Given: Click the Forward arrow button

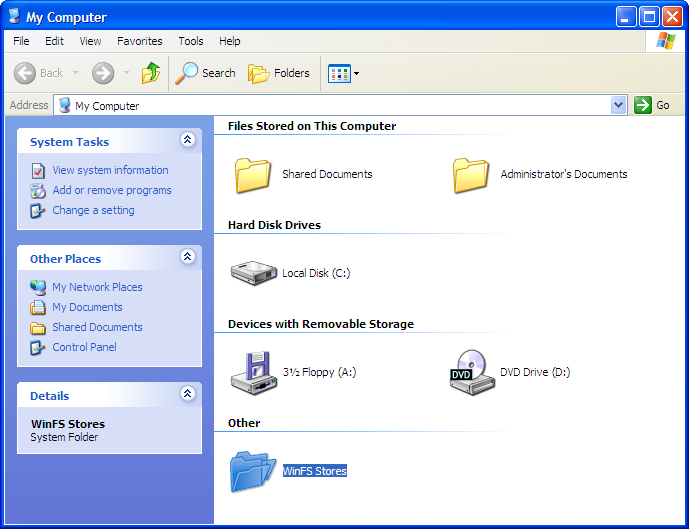Looking at the screenshot, I should (103, 73).
